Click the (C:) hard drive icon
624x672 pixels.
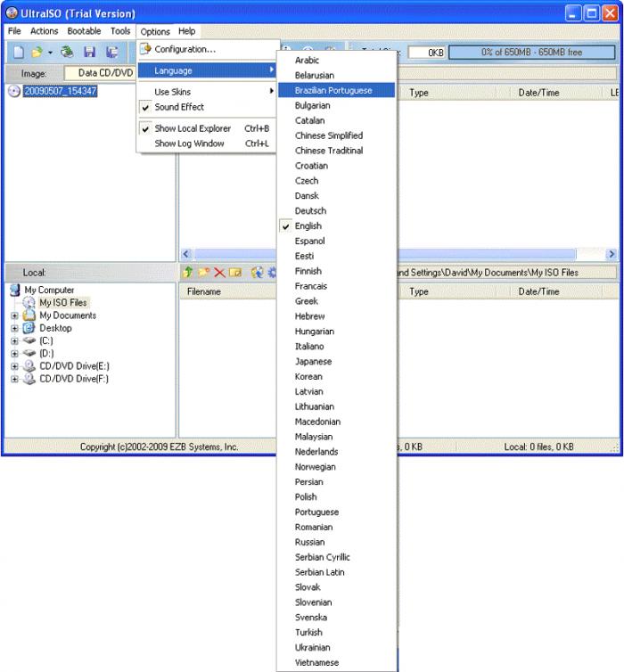coord(29,340)
